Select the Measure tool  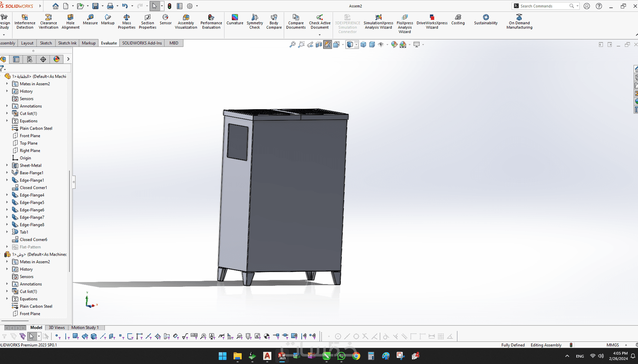90,20
